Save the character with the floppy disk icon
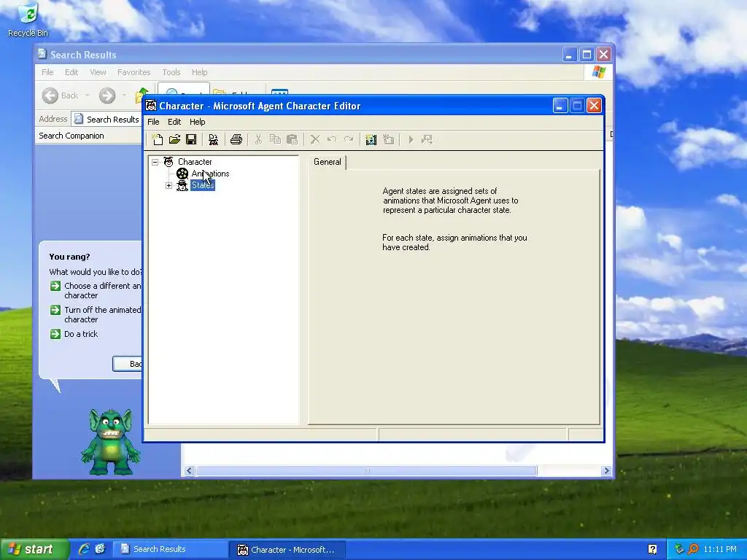Viewport: 747px width, 560px height. [x=191, y=139]
